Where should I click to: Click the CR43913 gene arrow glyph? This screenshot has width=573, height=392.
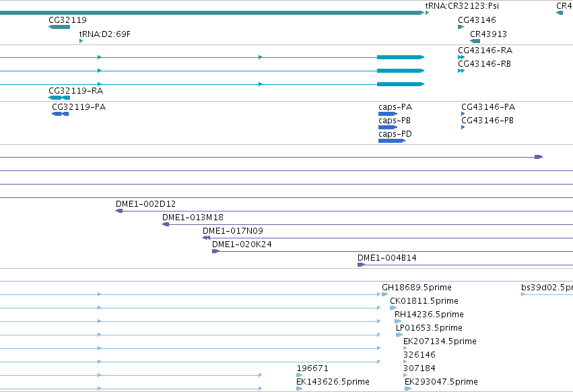[x=475, y=41]
